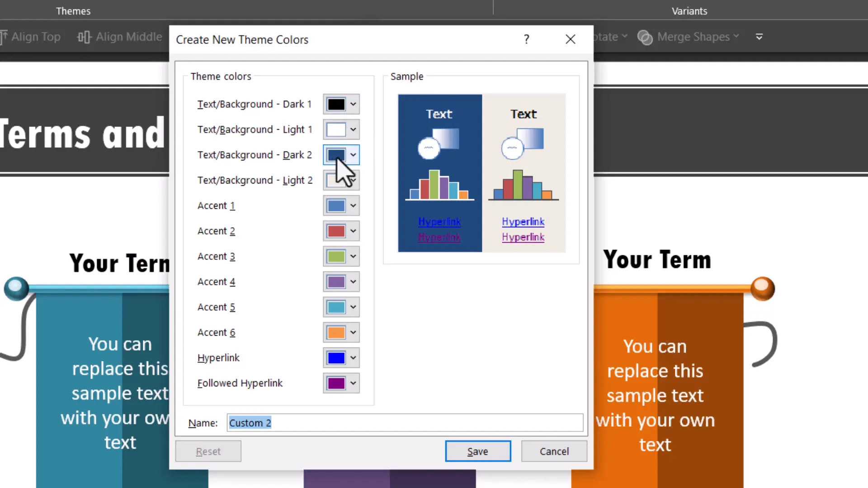Screen dimensions: 868x488
Task: Click the Align Top icon
Action: [5, 37]
